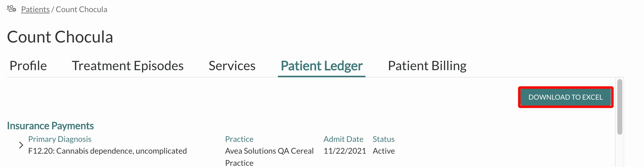Open the Patients breadcrumb link
Viewport: 644px width, 167px height.
(35, 9)
